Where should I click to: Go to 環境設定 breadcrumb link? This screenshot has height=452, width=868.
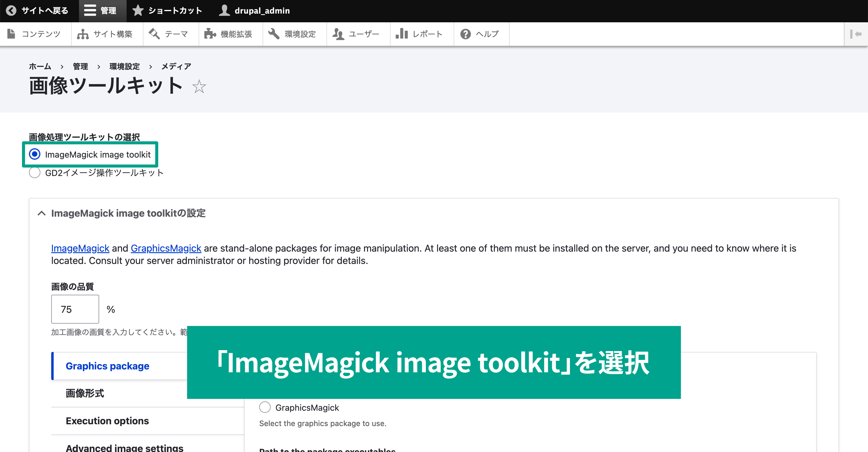[124, 66]
